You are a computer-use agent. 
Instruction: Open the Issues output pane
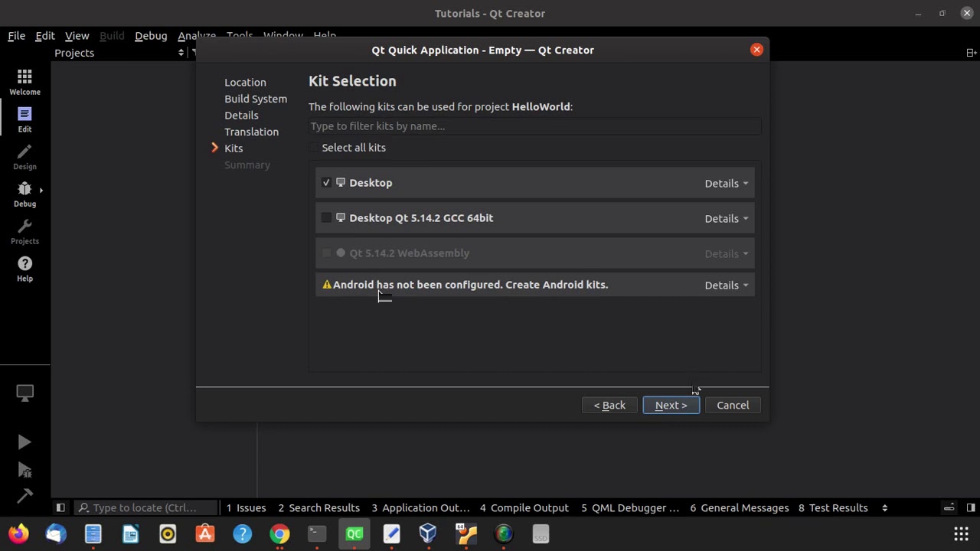tap(246, 507)
